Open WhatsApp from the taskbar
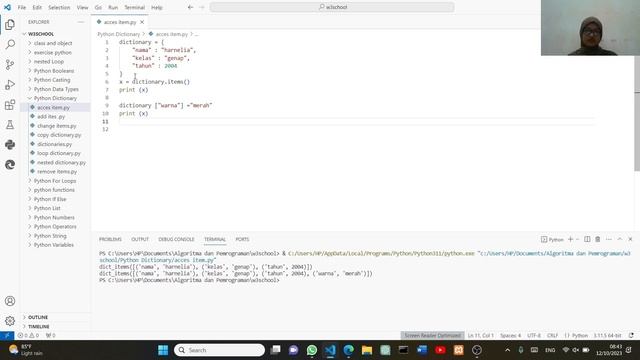This screenshot has height=360, width=640. [x=312, y=350]
